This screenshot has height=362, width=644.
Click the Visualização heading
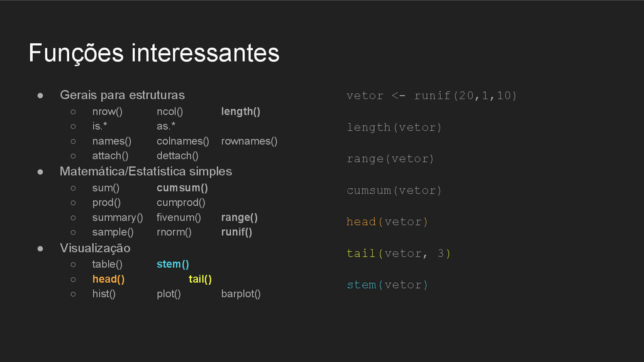pos(95,248)
